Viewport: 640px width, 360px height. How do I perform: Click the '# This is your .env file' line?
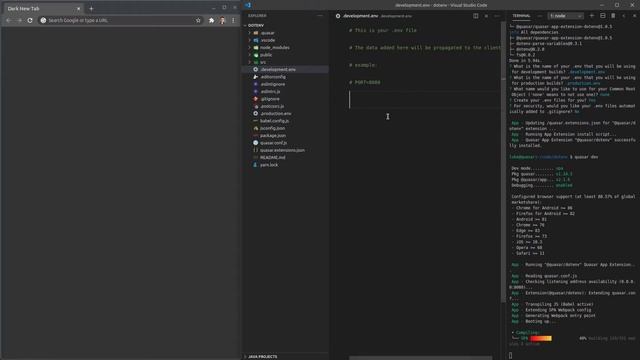[382, 31]
